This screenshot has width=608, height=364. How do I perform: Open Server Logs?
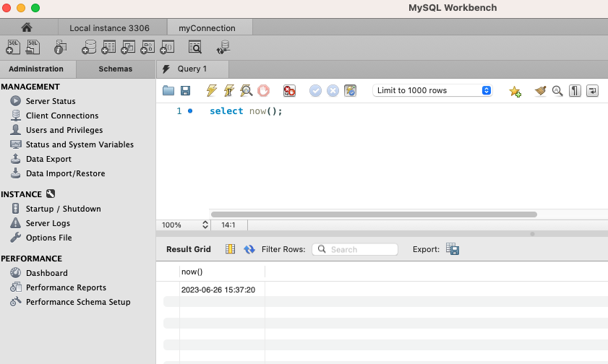pyautogui.click(x=48, y=223)
